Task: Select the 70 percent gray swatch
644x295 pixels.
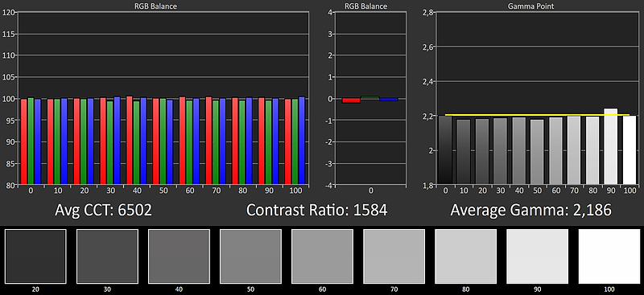Action: point(394,256)
